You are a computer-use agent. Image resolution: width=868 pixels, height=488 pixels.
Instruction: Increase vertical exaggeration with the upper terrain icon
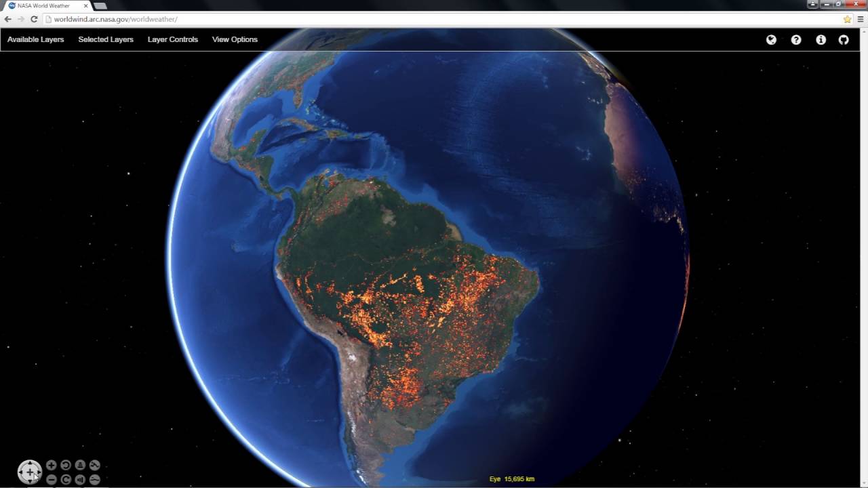click(x=95, y=465)
